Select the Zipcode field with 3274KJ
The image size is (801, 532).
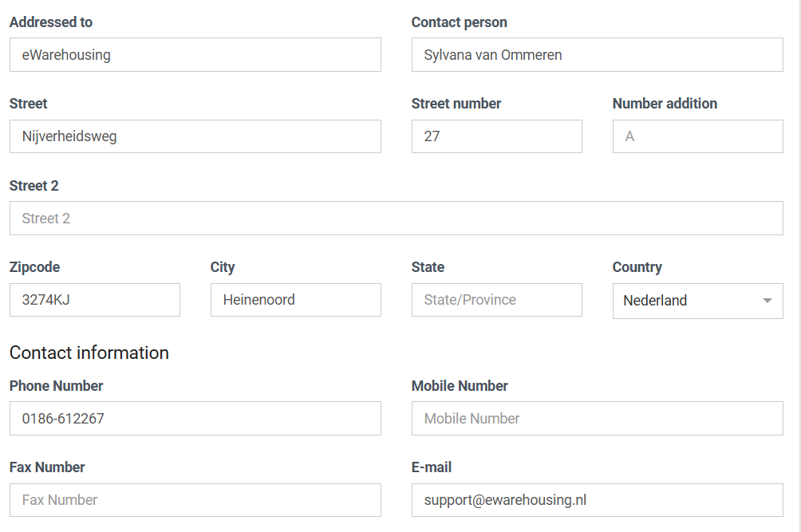(x=94, y=300)
